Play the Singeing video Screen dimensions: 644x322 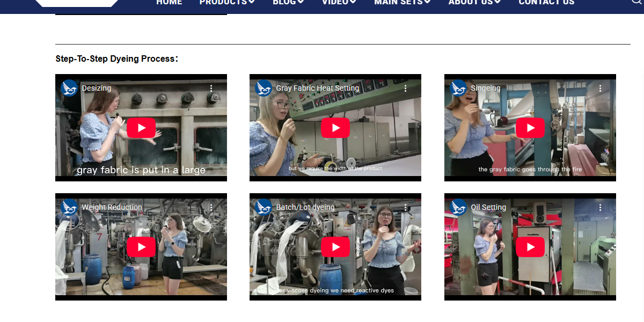pyautogui.click(x=530, y=128)
